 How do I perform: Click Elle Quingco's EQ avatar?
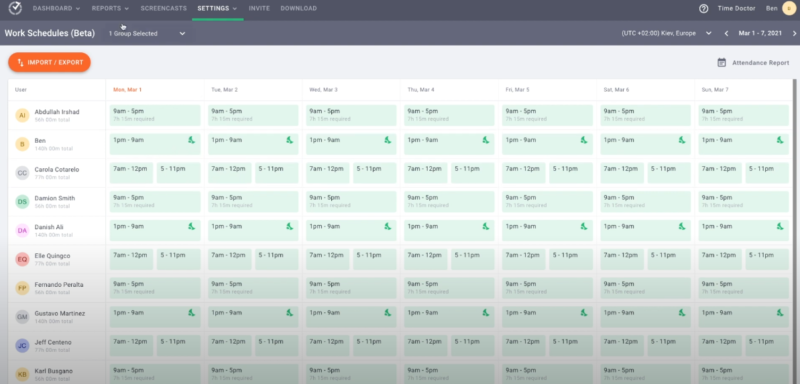click(x=22, y=260)
